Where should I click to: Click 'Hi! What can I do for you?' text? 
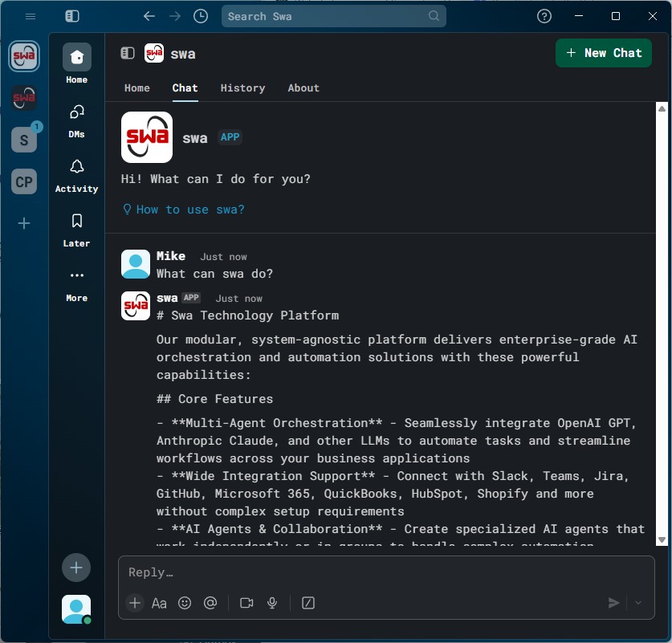216,179
